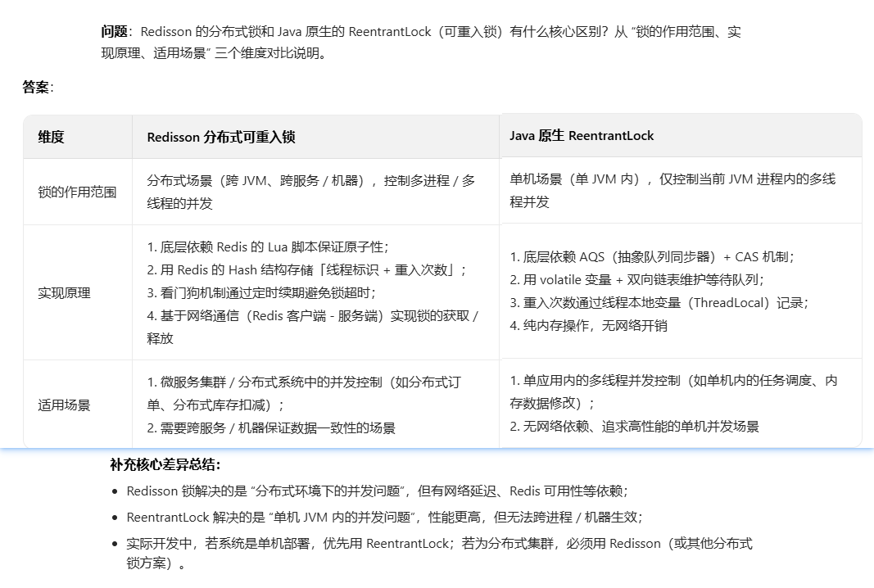Viewport: 874px width, 588px height.
Task: Click the 实现原理 row label
Action: pos(64,293)
